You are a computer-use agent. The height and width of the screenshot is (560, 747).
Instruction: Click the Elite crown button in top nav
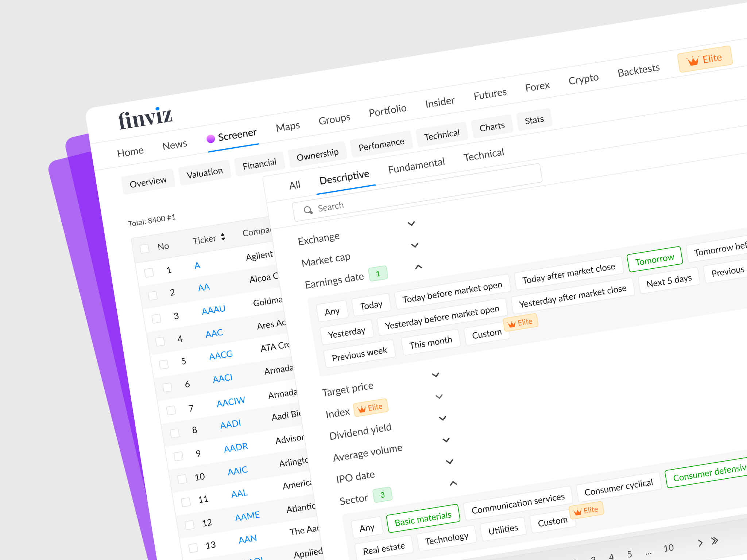point(705,59)
